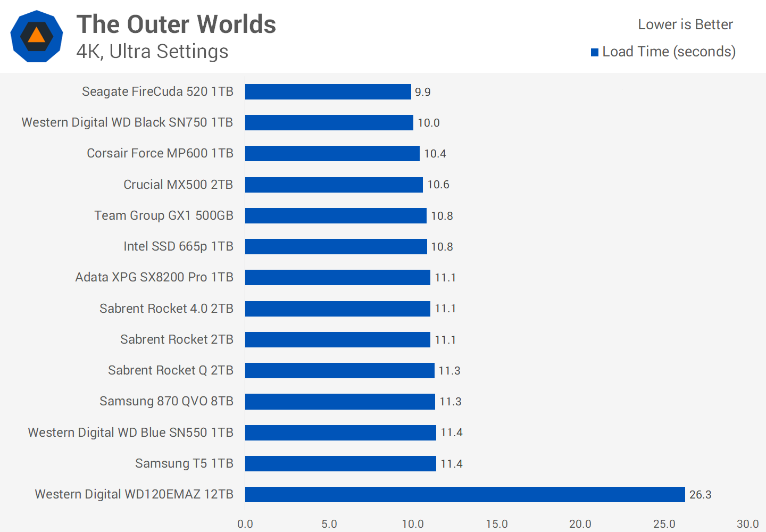Image resolution: width=766 pixels, height=532 pixels.
Task: Click the 15.0 x-axis tick label
Action: pos(496,523)
